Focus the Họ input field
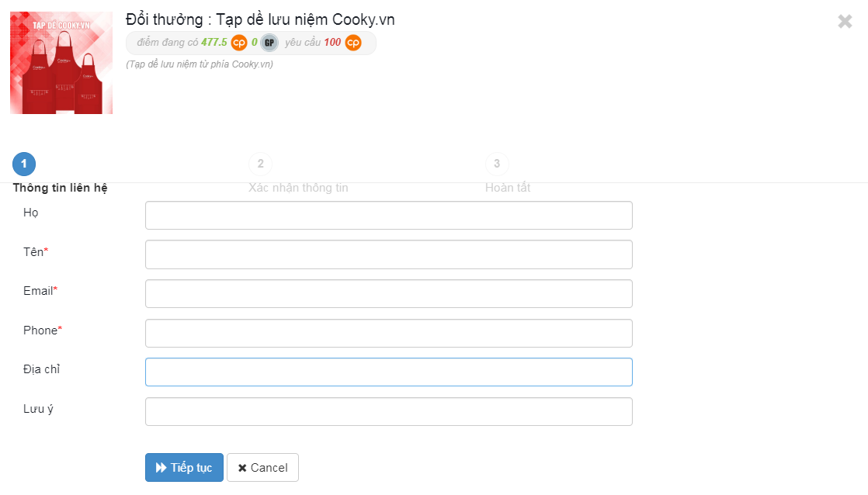The width and height of the screenshot is (868, 495). pos(389,215)
